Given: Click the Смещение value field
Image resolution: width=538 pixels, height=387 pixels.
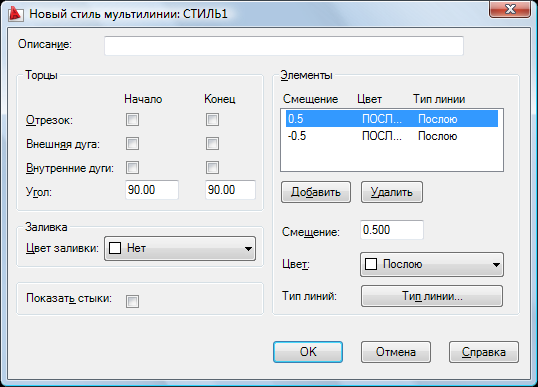Looking at the screenshot, I should [x=392, y=230].
